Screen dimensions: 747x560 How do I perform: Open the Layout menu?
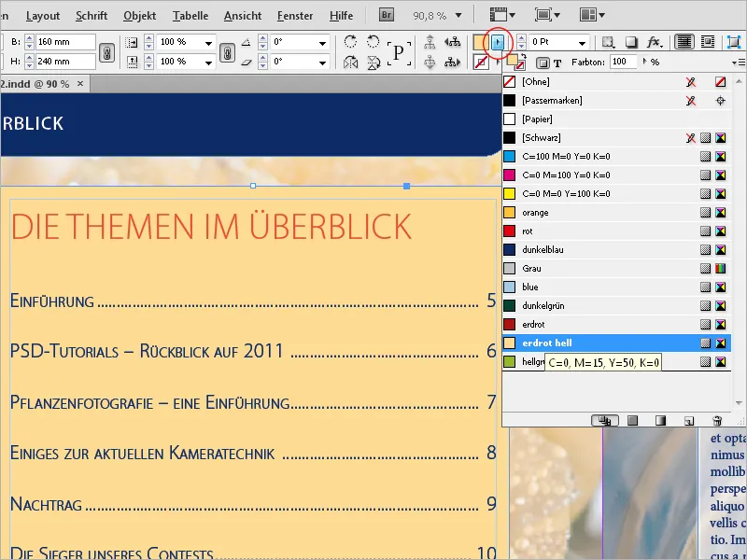tap(43, 16)
